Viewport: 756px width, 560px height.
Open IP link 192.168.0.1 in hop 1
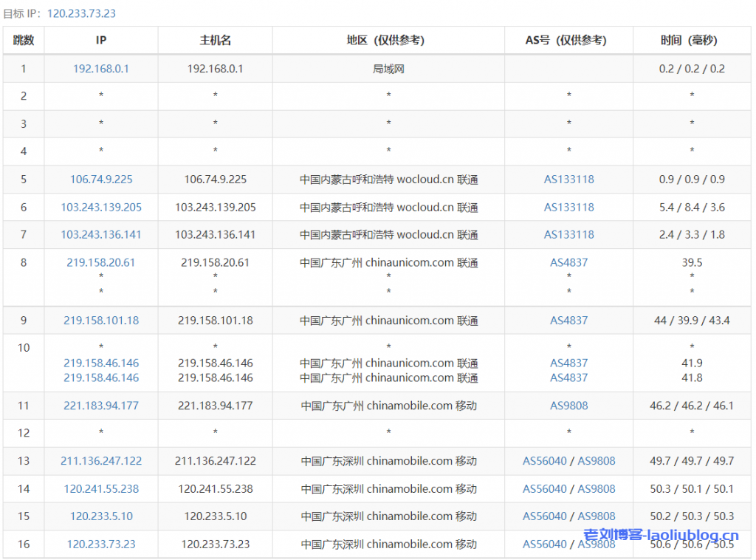tap(101, 69)
